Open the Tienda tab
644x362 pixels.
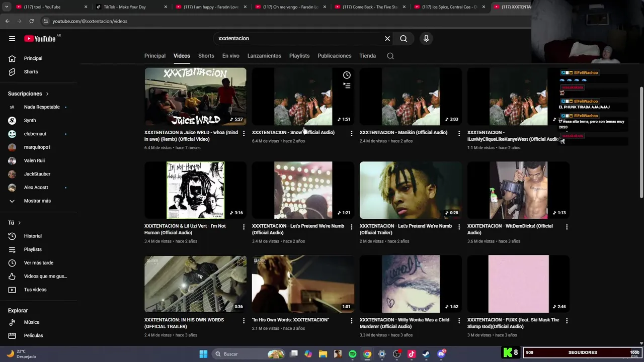click(x=368, y=56)
